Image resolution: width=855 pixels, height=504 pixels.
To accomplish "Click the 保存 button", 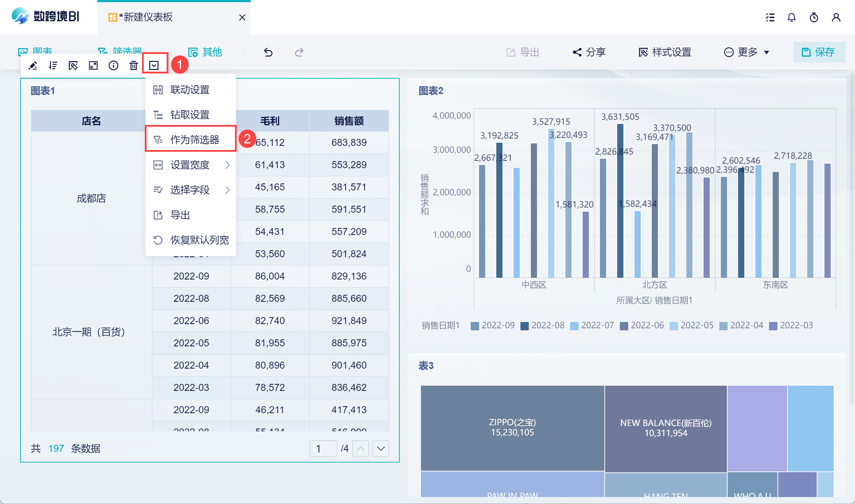I will 819,52.
